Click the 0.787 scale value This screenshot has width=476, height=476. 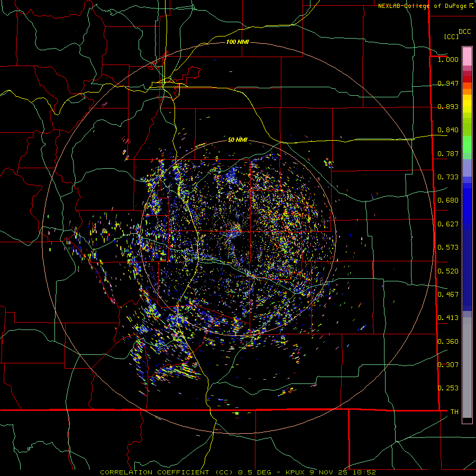click(448, 153)
